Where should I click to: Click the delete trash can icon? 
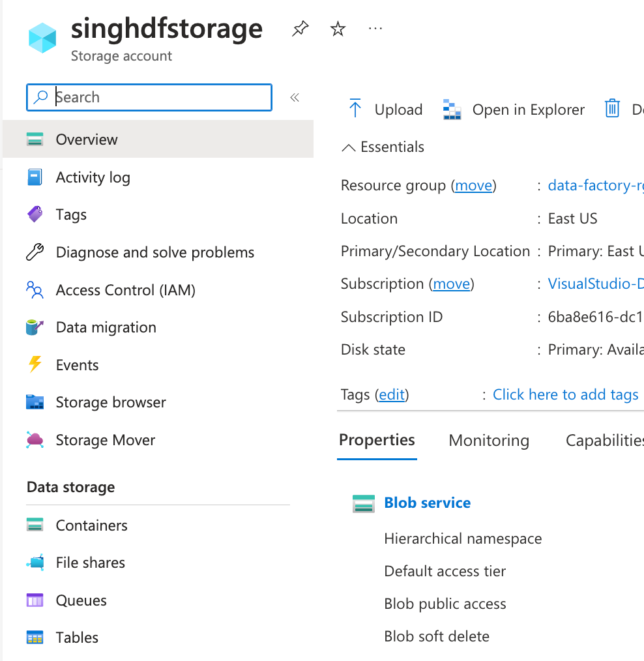[611, 109]
